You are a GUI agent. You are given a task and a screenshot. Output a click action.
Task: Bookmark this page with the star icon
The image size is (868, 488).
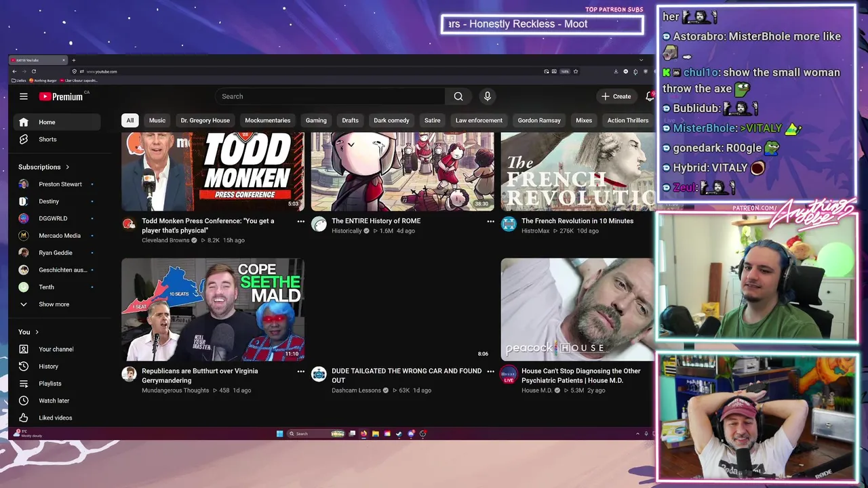[576, 71]
